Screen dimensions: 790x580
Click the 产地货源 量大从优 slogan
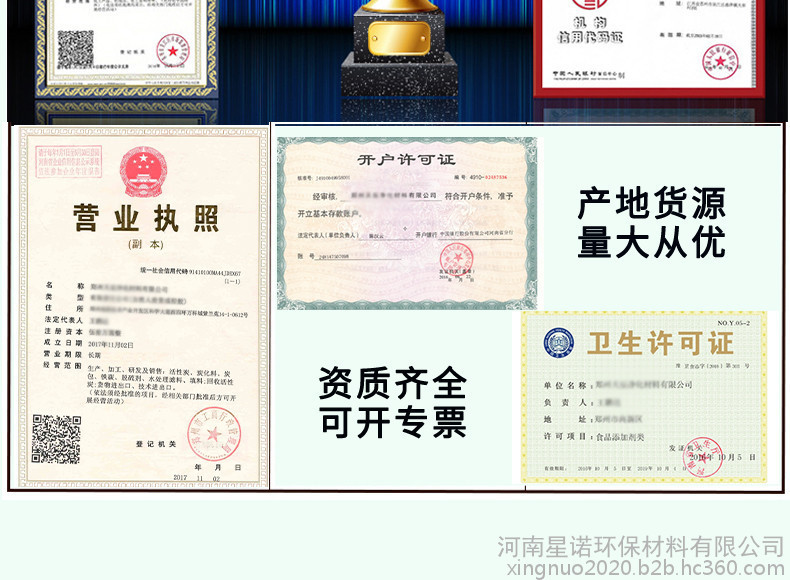pyautogui.click(x=652, y=223)
